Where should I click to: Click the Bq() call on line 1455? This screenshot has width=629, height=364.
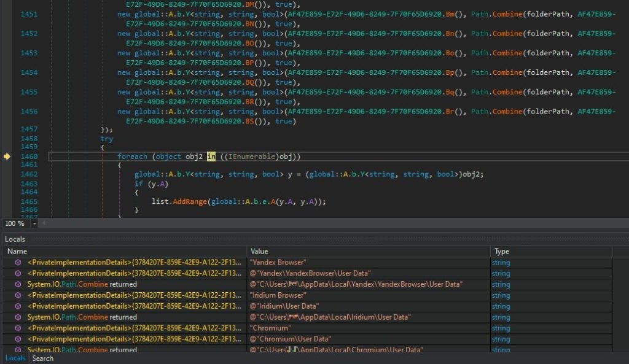[454, 92]
